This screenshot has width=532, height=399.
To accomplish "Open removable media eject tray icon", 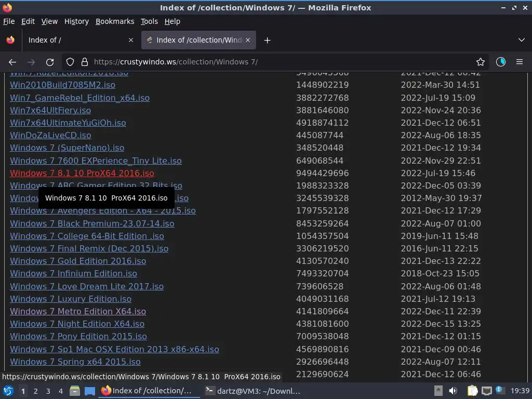I will (x=438, y=391).
